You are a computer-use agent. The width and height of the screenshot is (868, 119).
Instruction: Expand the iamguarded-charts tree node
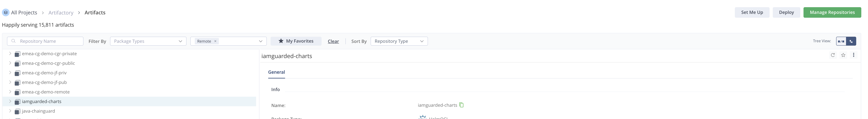click(x=10, y=101)
